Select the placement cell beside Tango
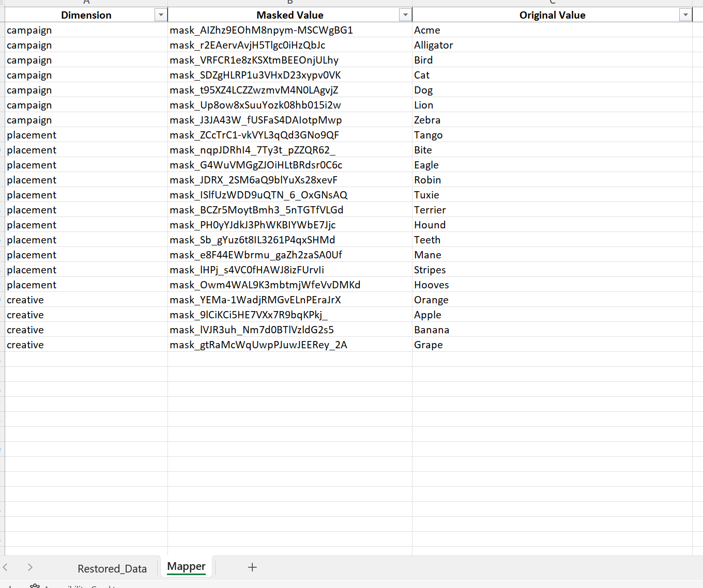The width and height of the screenshot is (703, 588). [86, 135]
